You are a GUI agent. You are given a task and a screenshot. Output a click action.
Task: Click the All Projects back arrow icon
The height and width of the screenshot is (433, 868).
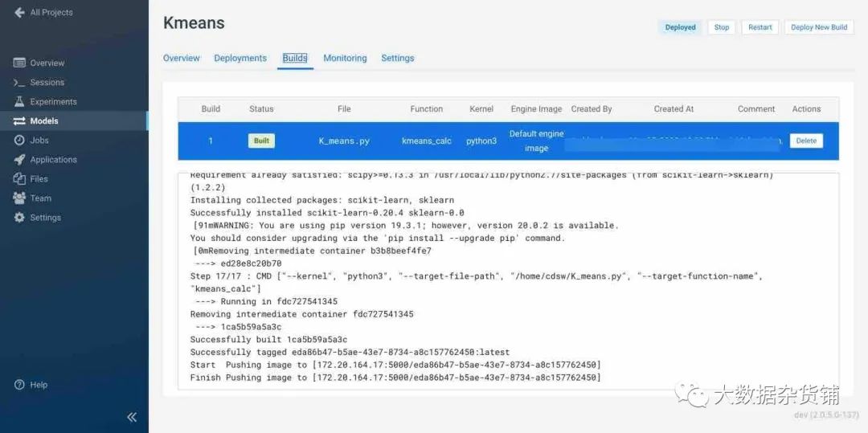19,12
